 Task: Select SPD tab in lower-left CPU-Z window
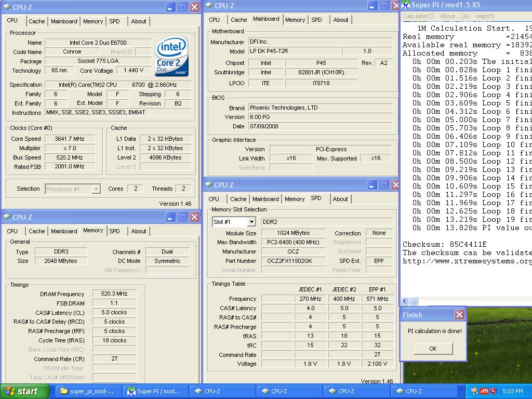(114, 231)
